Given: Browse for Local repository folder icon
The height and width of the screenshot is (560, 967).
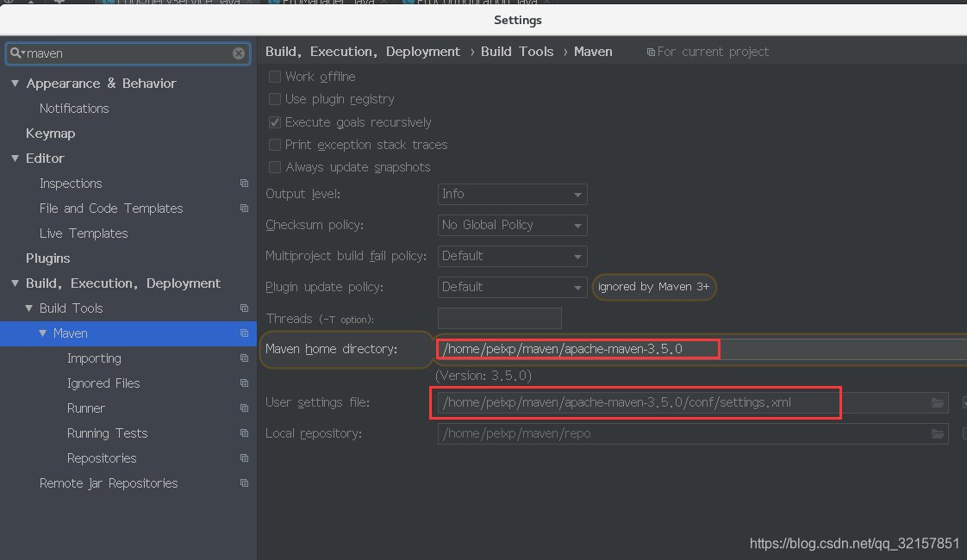Looking at the screenshot, I should coord(938,433).
